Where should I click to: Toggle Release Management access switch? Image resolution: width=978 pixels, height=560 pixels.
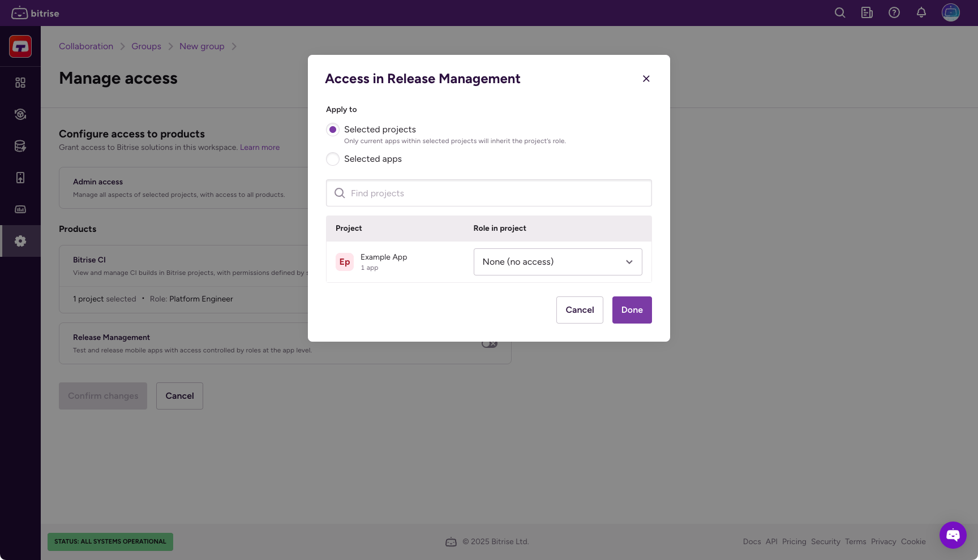coord(490,342)
